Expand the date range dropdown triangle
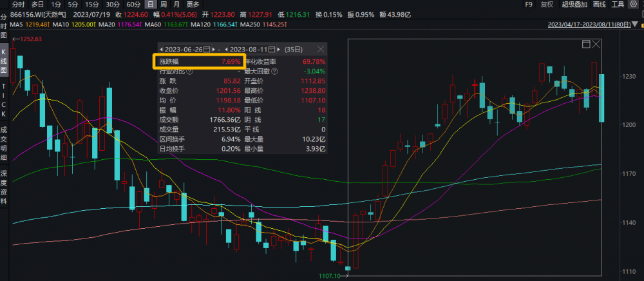Viewport: 644px width, 281px height. [x=635, y=24]
